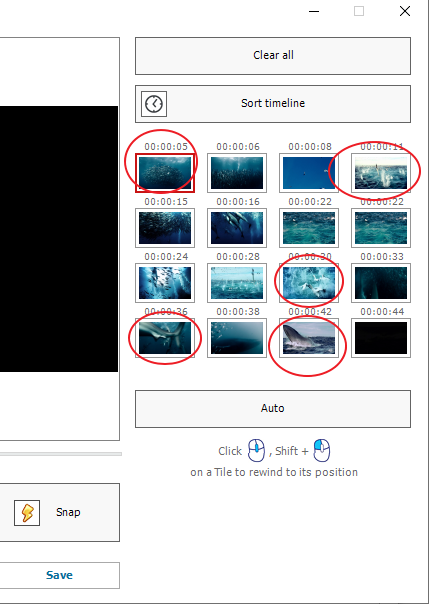Choose the 00:00:16 dolphin thumbnail
This screenshot has width=429, height=604.
[237, 228]
